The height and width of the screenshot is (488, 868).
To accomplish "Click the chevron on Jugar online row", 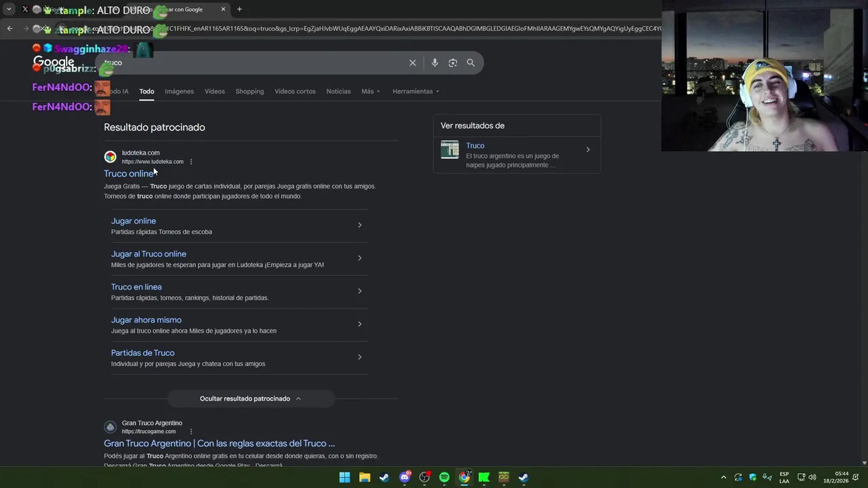I will (359, 225).
